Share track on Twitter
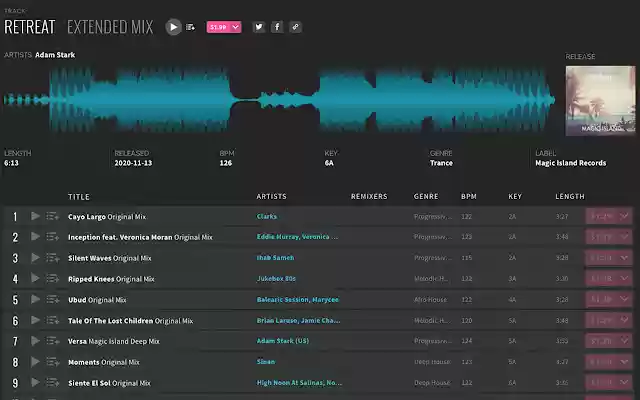Image resolution: width=640 pixels, height=400 pixels. point(258,27)
